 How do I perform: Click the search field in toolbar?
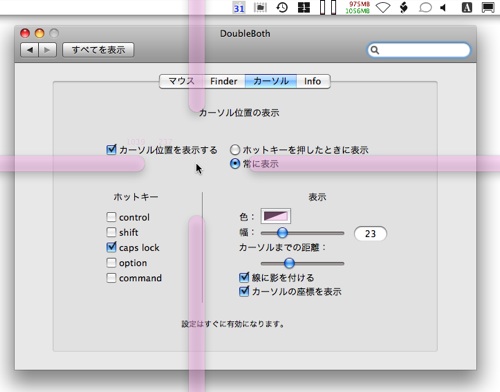pos(419,50)
